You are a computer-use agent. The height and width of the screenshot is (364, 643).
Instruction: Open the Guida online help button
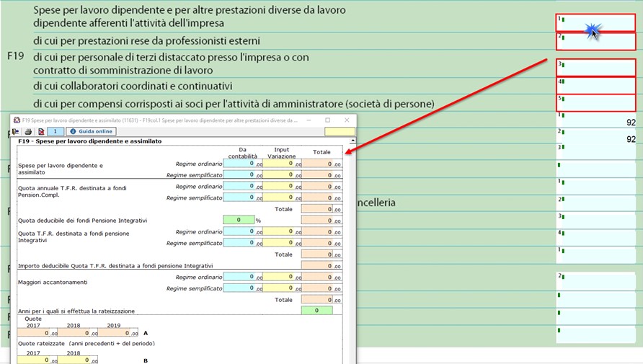click(x=91, y=131)
